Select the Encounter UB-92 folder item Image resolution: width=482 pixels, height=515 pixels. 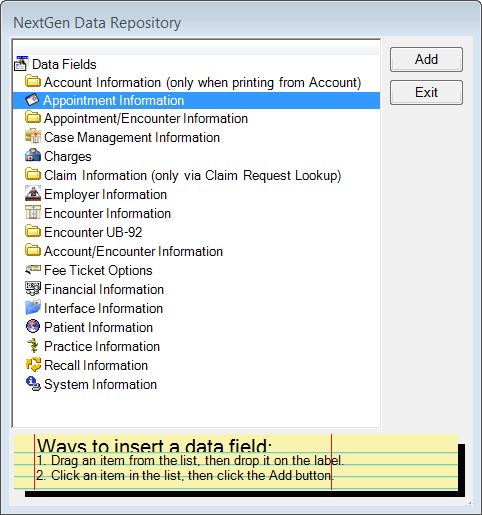[x=93, y=232]
